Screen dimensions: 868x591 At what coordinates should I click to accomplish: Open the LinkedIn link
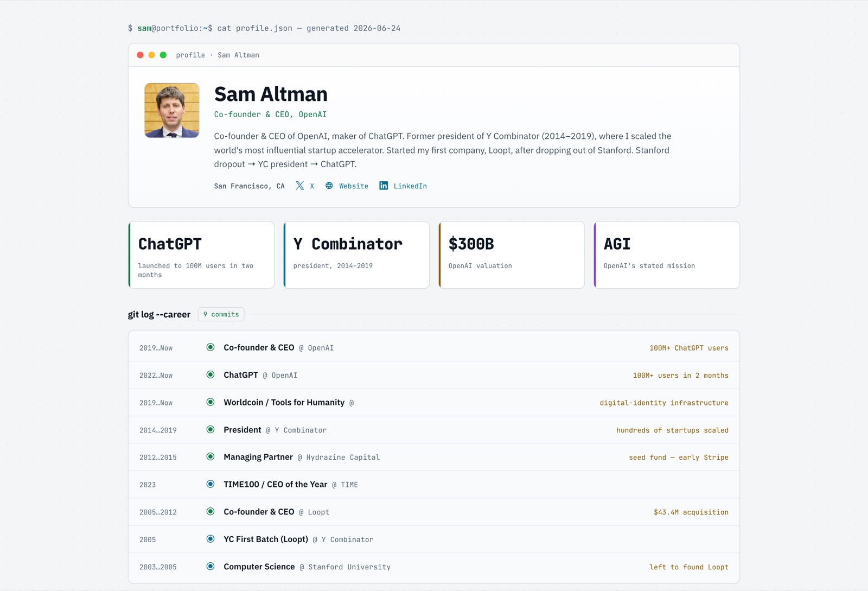coord(410,186)
